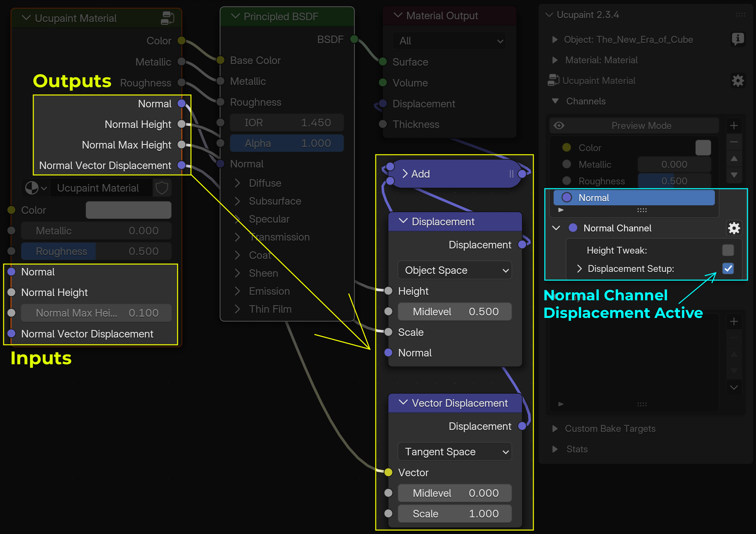Click the Vector Displacement Scale 1.000 field
The width and height of the screenshot is (756, 534).
point(455,513)
